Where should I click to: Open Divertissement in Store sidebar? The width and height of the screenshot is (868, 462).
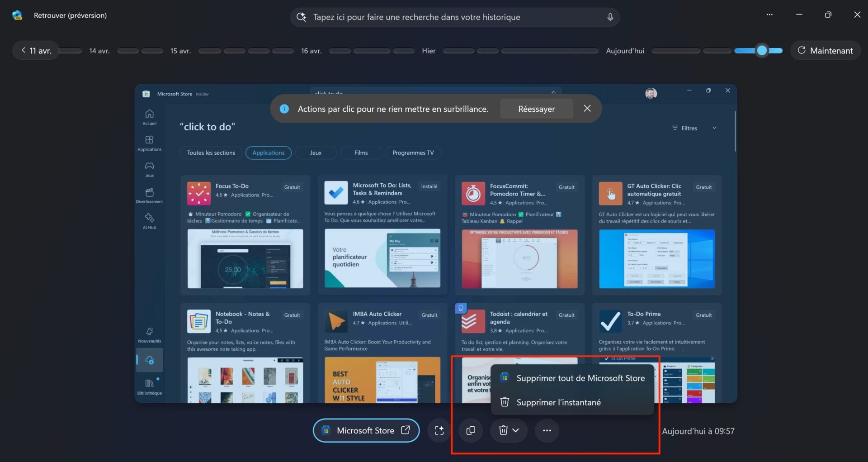(149, 195)
